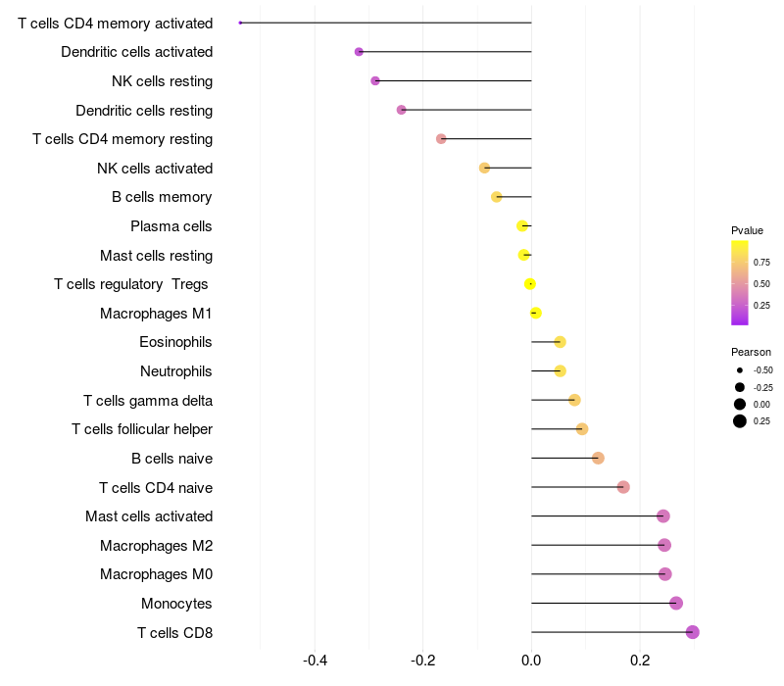This screenshot has height=686, width=784.
Task: Click the Pearson 0.00 legend dot
Action: point(740,404)
